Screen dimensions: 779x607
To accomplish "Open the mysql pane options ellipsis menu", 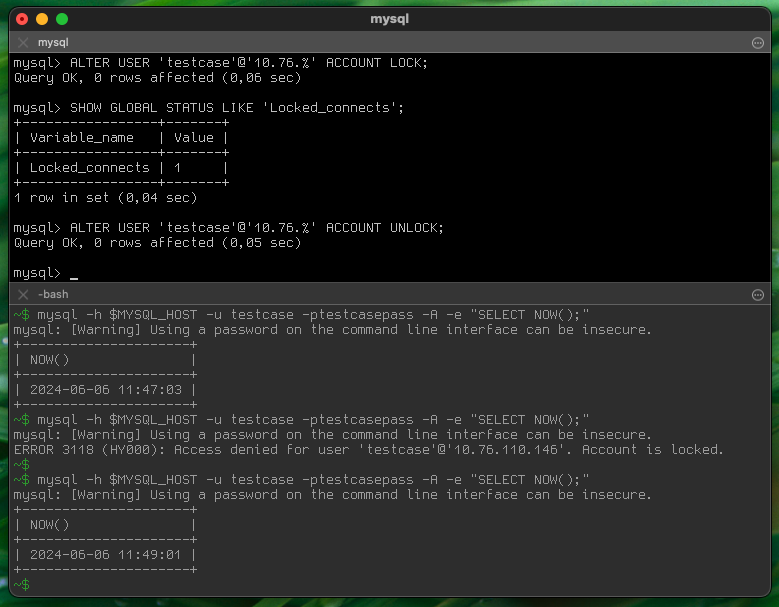I will point(758,43).
